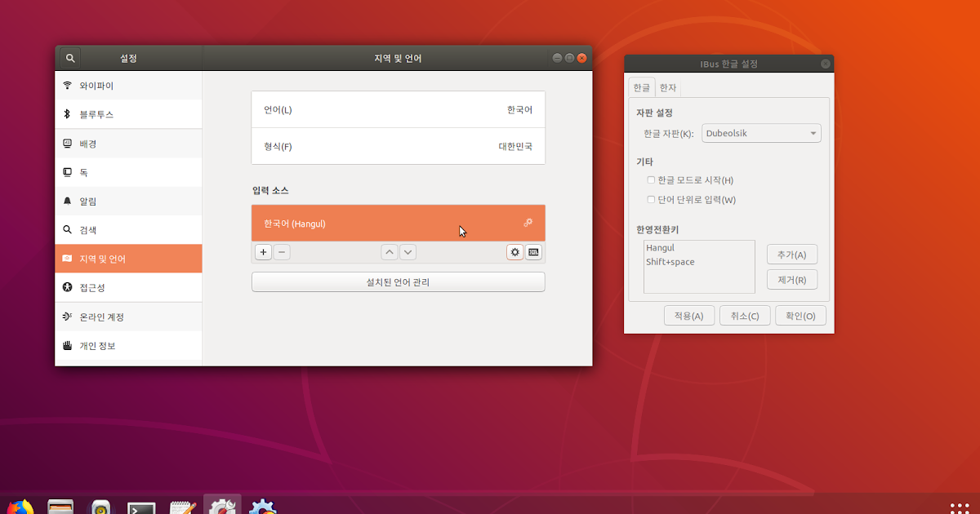Click 확인(O) in IBus settings

pyautogui.click(x=800, y=316)
